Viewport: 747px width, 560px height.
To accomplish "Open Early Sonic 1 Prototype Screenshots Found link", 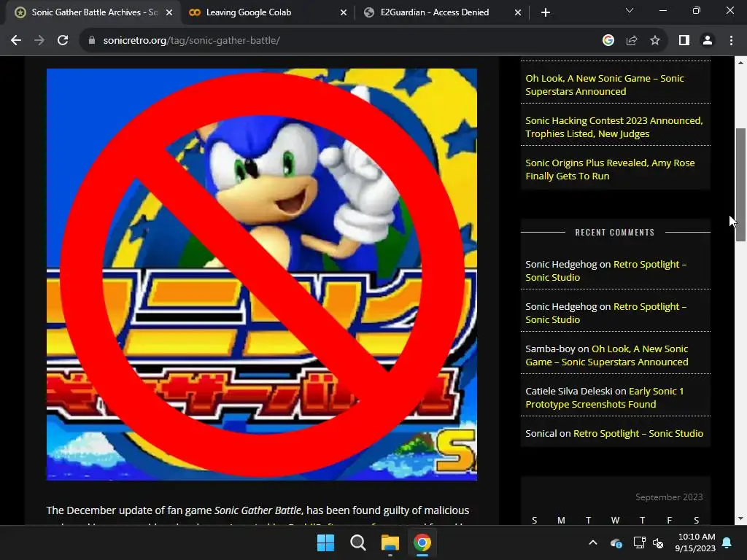I will [x=604, y=397].
